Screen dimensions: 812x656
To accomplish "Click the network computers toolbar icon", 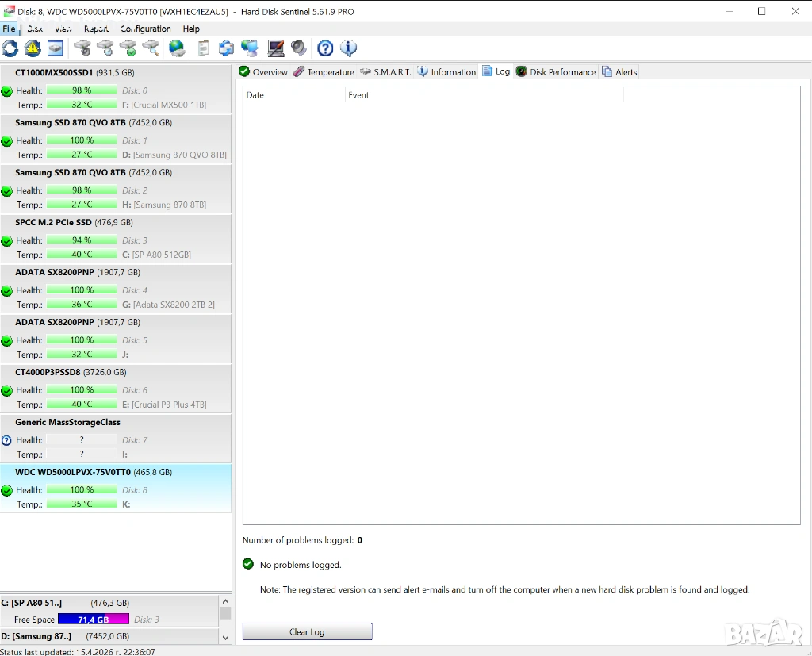I will coord(249,48).
